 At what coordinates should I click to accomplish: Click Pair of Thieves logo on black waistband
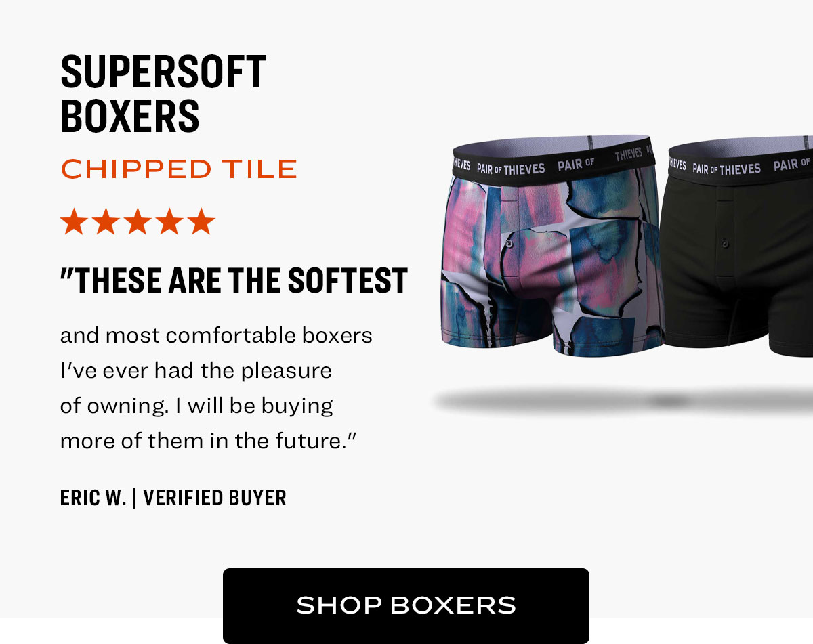[726, 169]
